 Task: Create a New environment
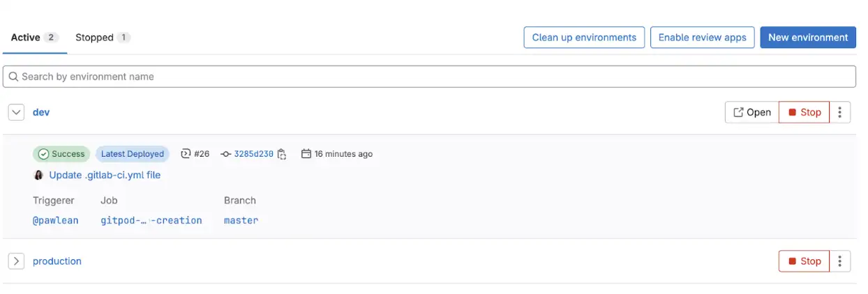808,38
